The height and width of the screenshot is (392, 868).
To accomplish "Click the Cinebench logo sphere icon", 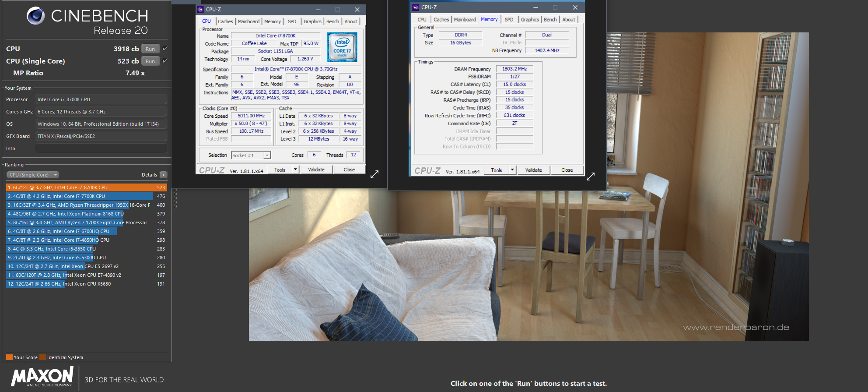I will coord(36,16).
